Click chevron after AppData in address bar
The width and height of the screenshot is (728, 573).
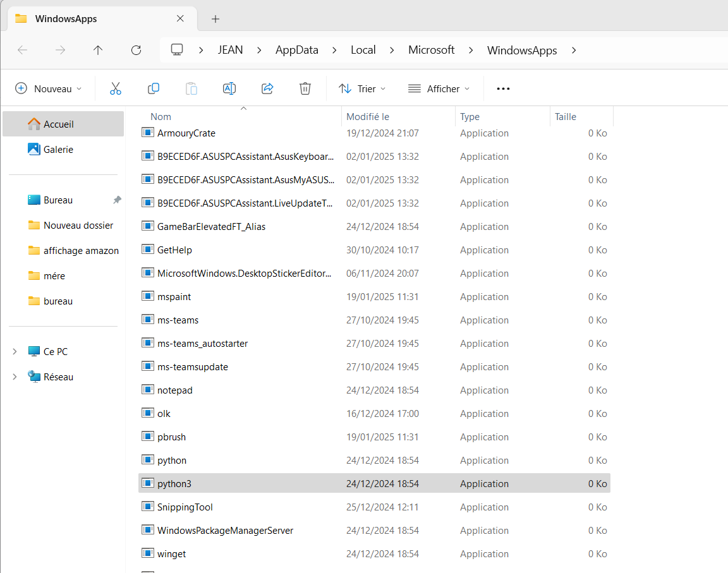[x=334, y=50]
